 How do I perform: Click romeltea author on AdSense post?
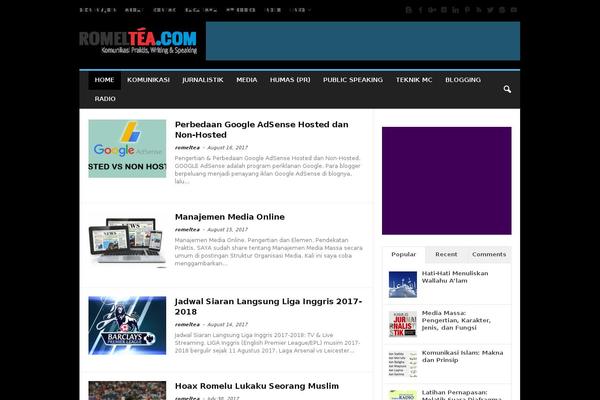tap(187, 147)
